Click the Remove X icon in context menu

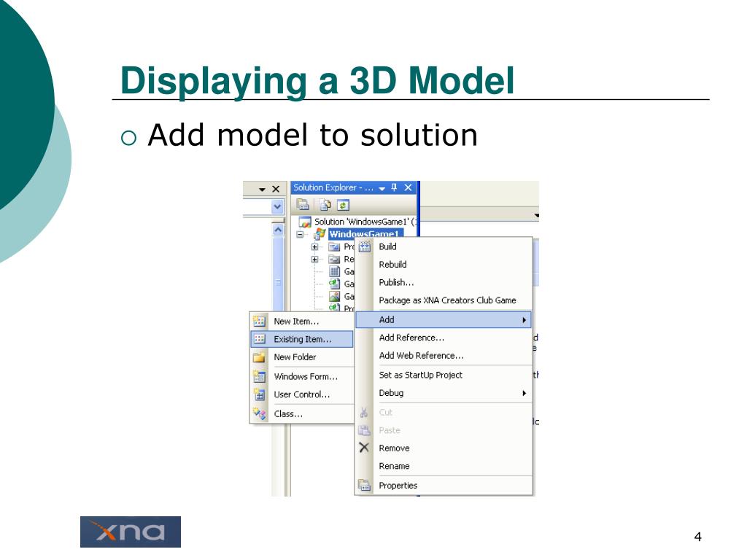[x=364, y=448]
